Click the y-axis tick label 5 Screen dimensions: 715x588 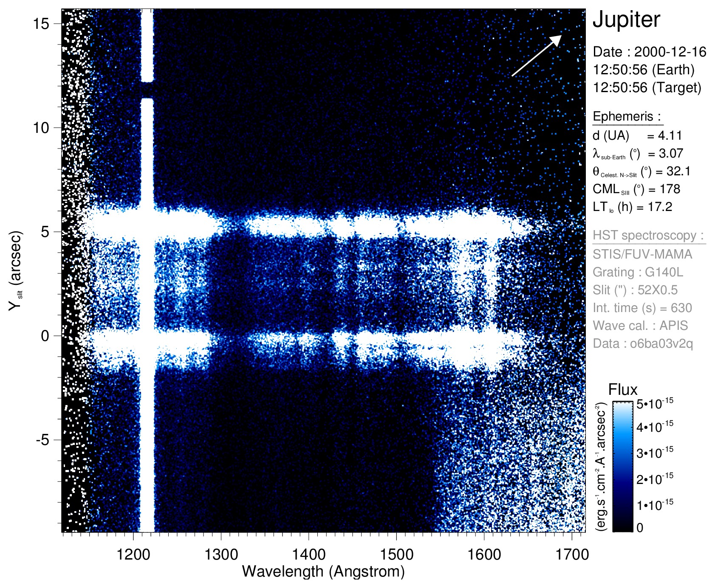45,232
